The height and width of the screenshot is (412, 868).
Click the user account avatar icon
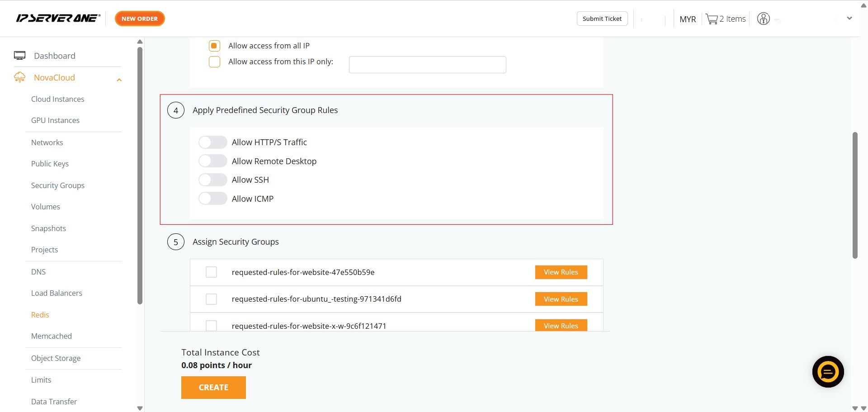tap(763, 19)
